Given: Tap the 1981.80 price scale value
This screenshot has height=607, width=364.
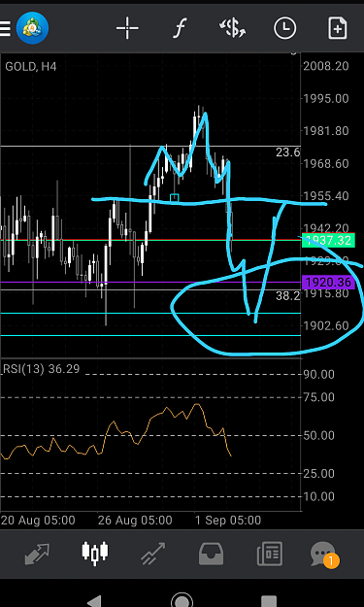Looking at the screenshot, I should pyautogui.click(x=326, y=131).
